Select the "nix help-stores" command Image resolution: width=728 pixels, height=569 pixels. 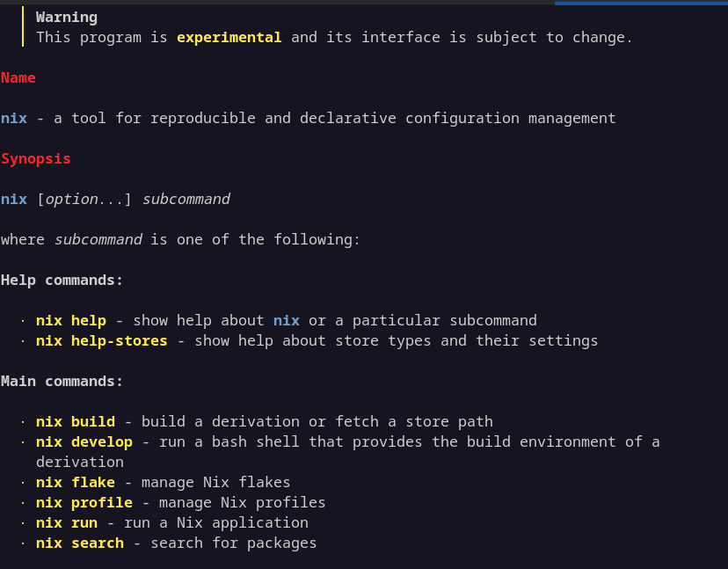[x=101, y=341]
